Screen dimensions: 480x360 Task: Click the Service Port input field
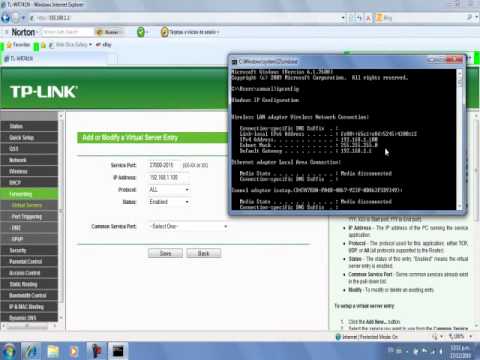(x=163, y=165)
